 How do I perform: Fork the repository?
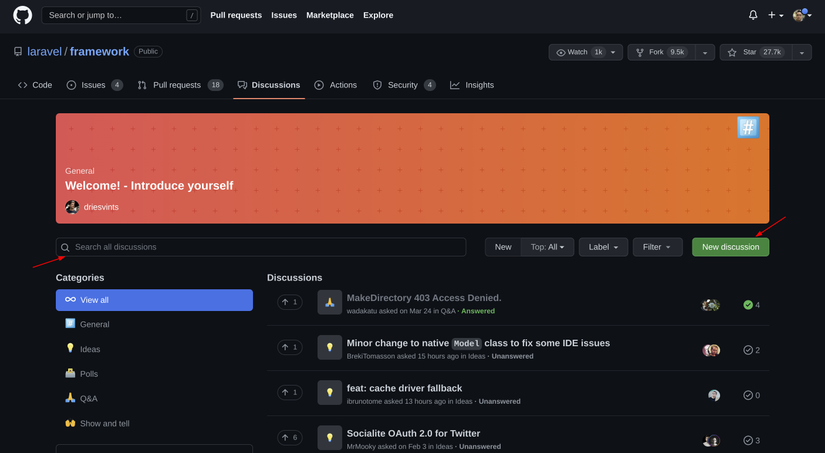point(661,52)
